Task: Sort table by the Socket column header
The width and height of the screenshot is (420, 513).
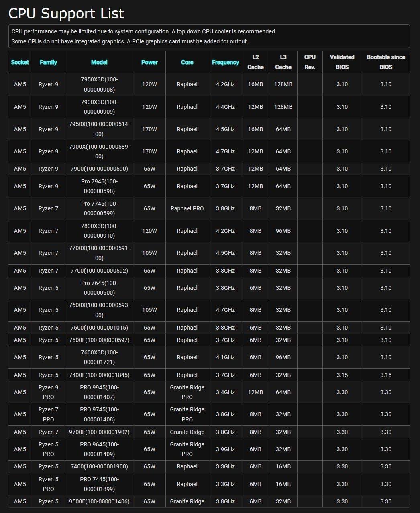Action: pos(20,62)
